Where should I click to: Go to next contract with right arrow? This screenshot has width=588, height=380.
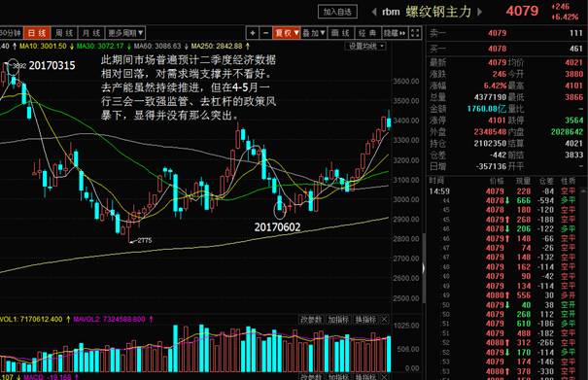click(x=479, y=12)
